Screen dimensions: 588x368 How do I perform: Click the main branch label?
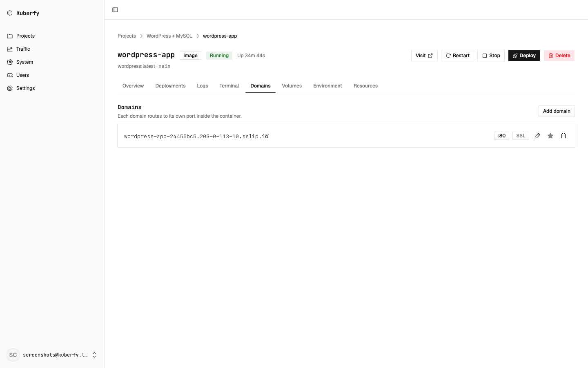165,66
